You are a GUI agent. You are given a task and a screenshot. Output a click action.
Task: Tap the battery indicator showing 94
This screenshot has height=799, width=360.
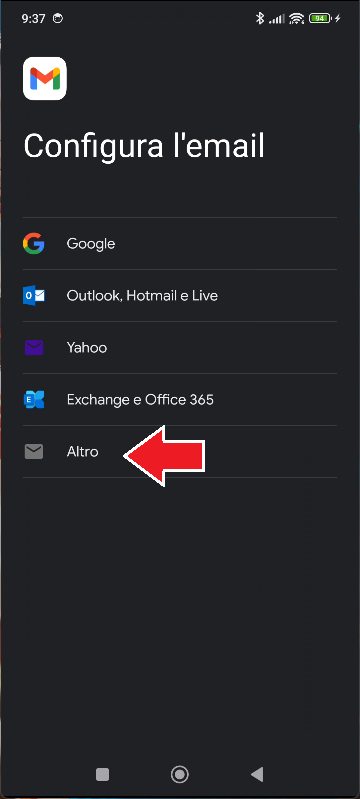click(x=320, y=19)
